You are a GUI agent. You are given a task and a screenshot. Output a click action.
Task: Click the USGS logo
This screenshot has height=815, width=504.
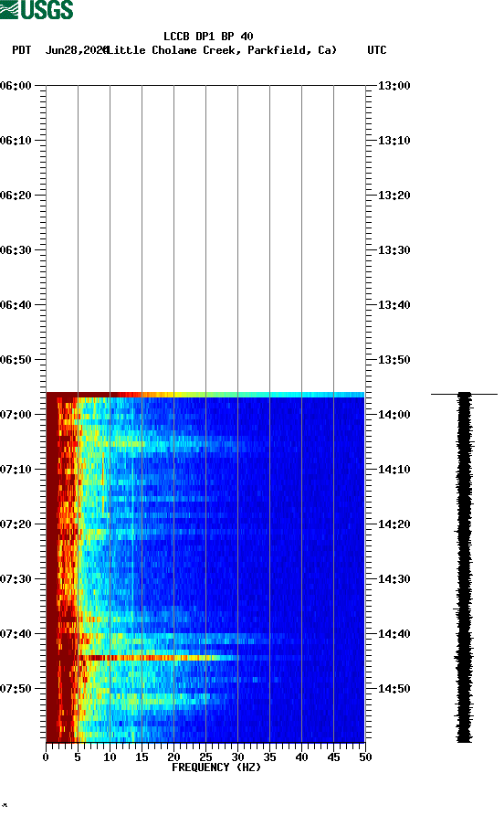pyautogui.click(x=37, y=9)
